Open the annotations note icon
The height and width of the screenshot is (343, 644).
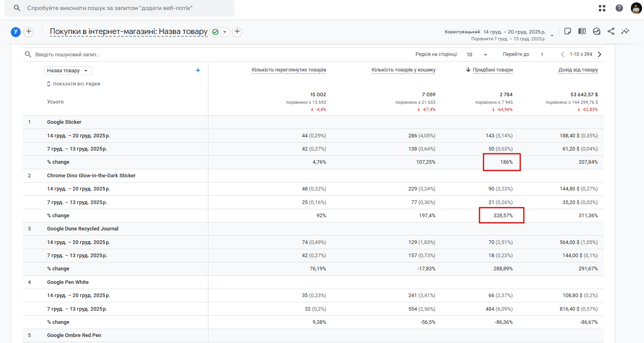(567, 31)
